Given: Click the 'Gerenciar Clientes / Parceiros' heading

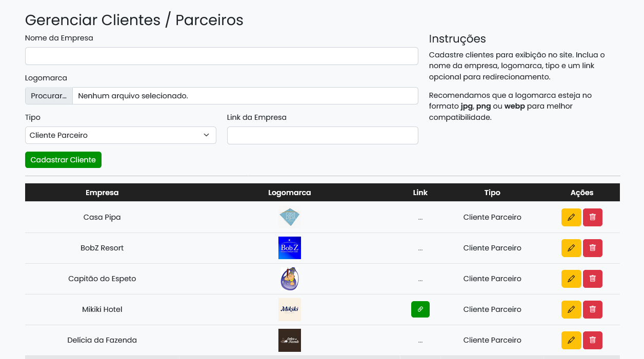Looking at the screenshot, I should coord(134,20).
